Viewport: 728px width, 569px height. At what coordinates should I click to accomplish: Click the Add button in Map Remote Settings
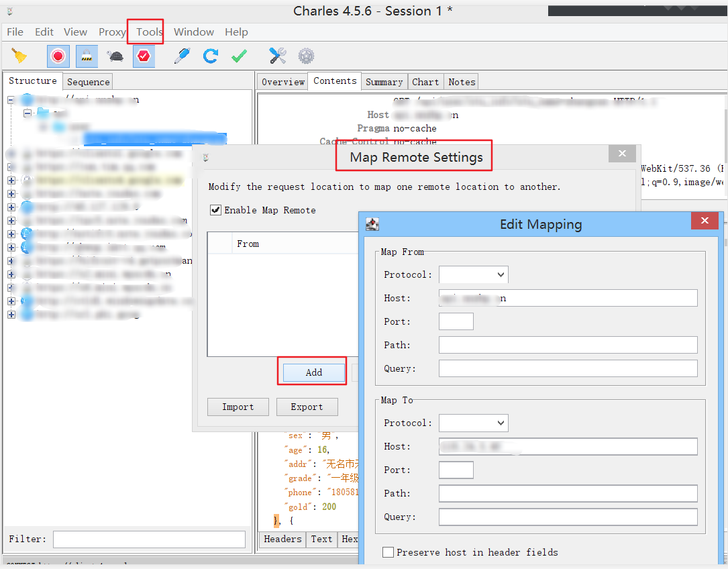[x=314, y=372]
